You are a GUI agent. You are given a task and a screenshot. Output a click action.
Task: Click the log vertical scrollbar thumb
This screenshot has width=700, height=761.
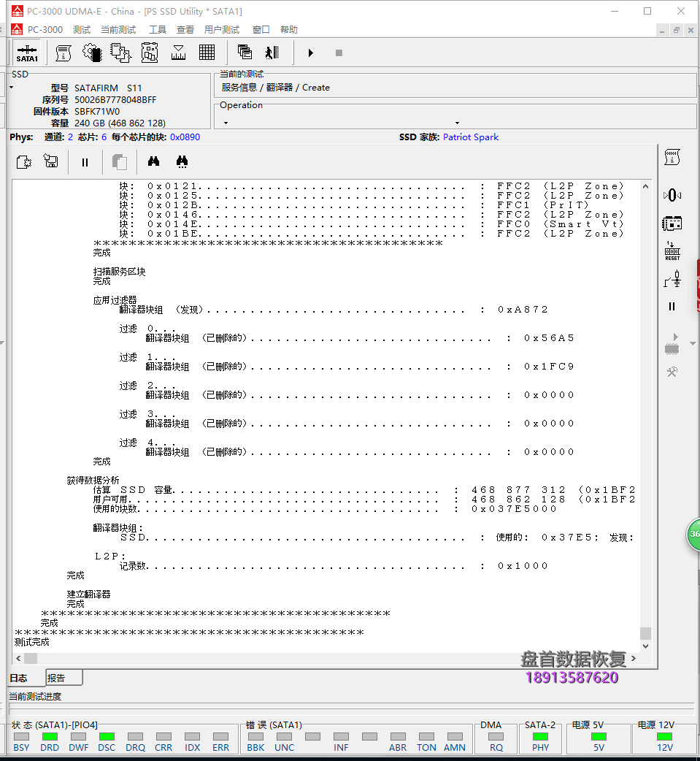point(645,633)
